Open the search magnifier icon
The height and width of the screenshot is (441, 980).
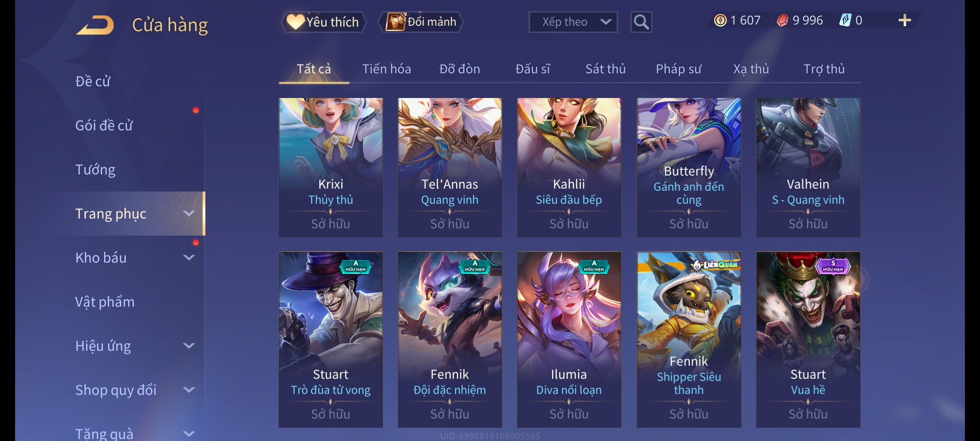641,22
